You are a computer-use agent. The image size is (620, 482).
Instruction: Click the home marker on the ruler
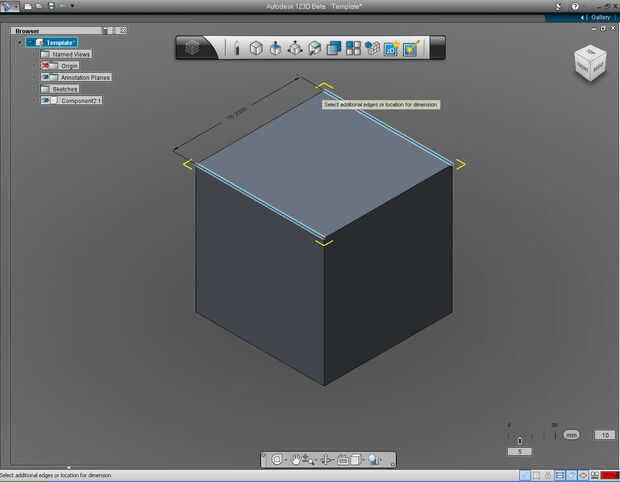click(x=520, y=440)
